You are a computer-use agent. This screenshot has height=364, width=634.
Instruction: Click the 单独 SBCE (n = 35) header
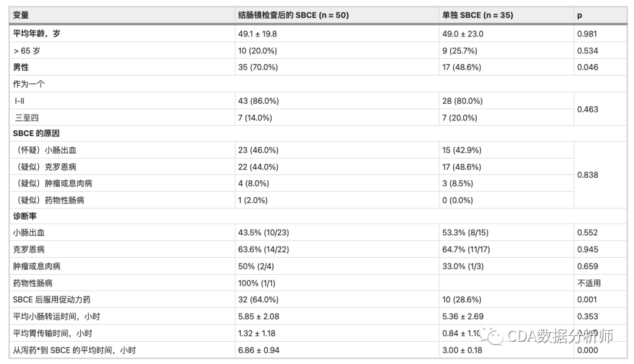[477, 15]
